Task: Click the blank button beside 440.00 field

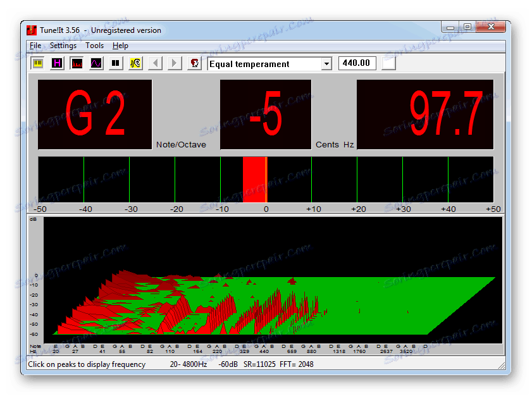Action: 388,63
